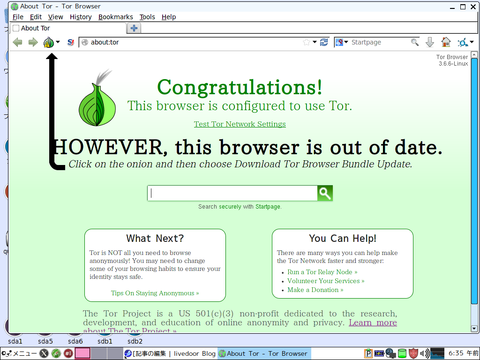Image resolution: width=480 pixels, height=360 pixels.
Task: Click the red launcher icon in taskbar
Action: [68, 353]
